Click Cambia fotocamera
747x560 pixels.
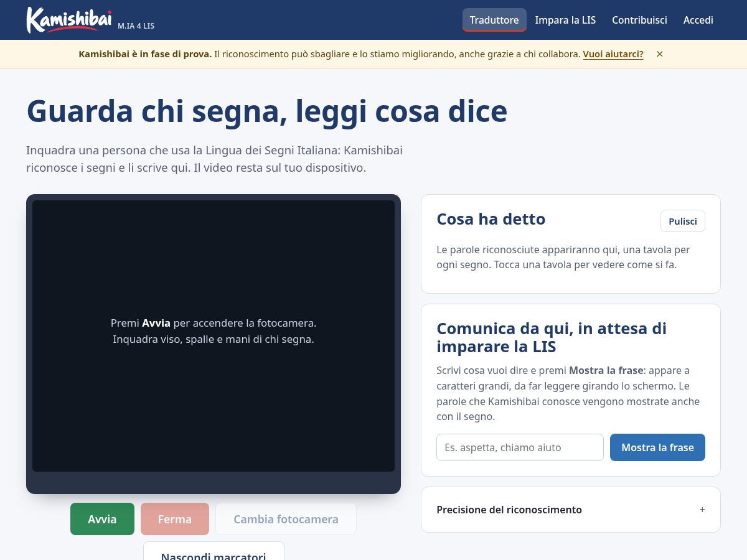coord(286,519)
